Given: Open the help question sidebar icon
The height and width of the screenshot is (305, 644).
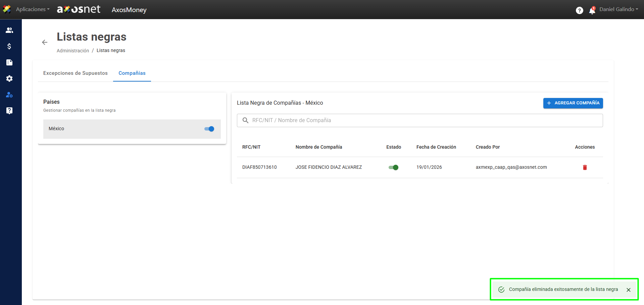Looking at the screenshot, I should 9,111.
